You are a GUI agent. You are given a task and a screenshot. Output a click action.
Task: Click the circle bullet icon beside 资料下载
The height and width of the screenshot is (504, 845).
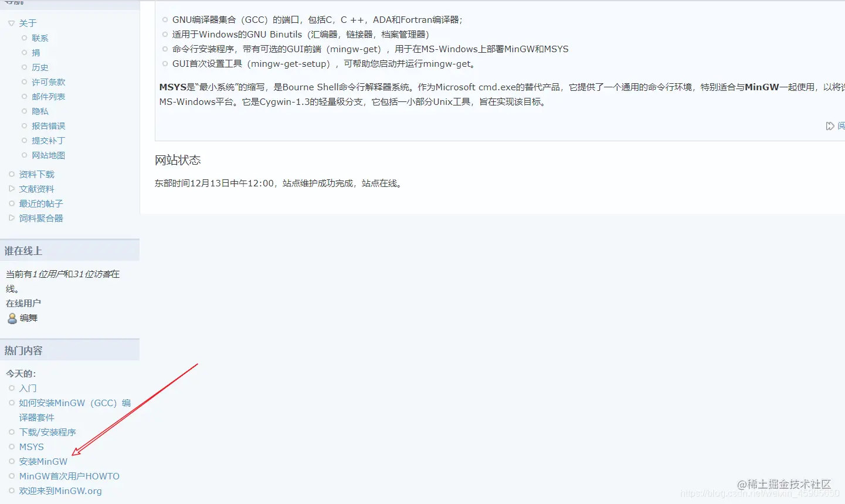(11, 174)
